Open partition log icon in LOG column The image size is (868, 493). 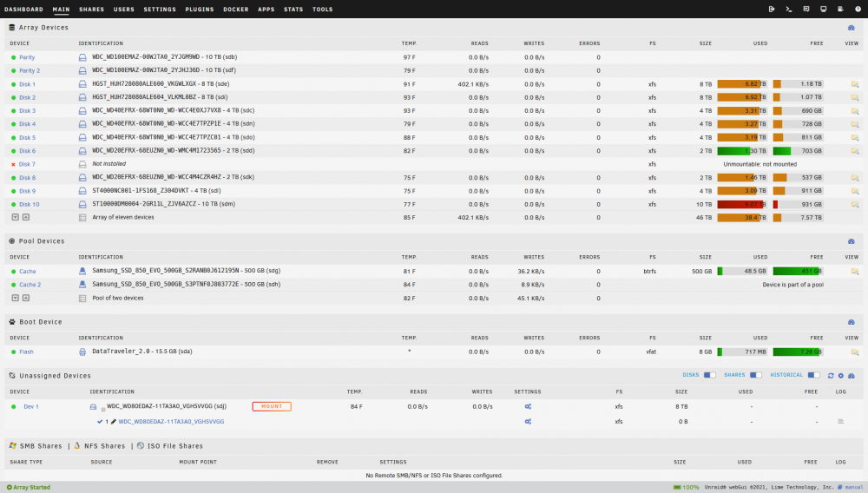[841, 422]
